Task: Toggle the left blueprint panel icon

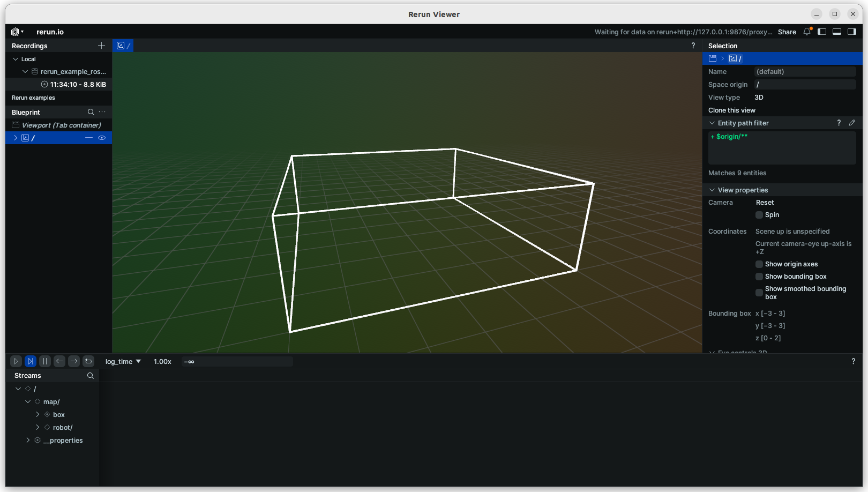Action: (x=822, y=32)
